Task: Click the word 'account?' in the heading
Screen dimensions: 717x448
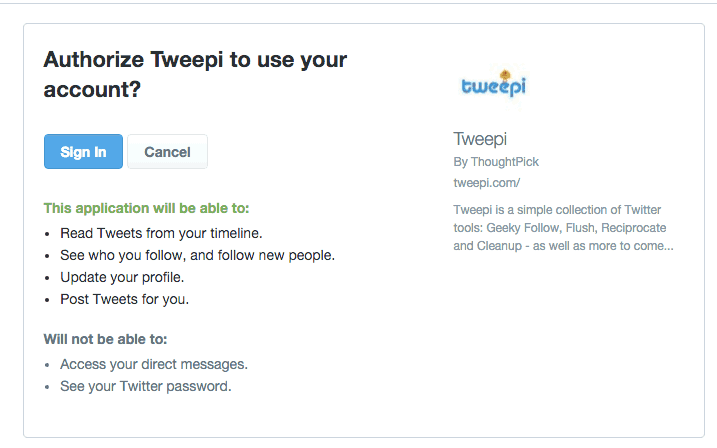Action: point(92,90)
